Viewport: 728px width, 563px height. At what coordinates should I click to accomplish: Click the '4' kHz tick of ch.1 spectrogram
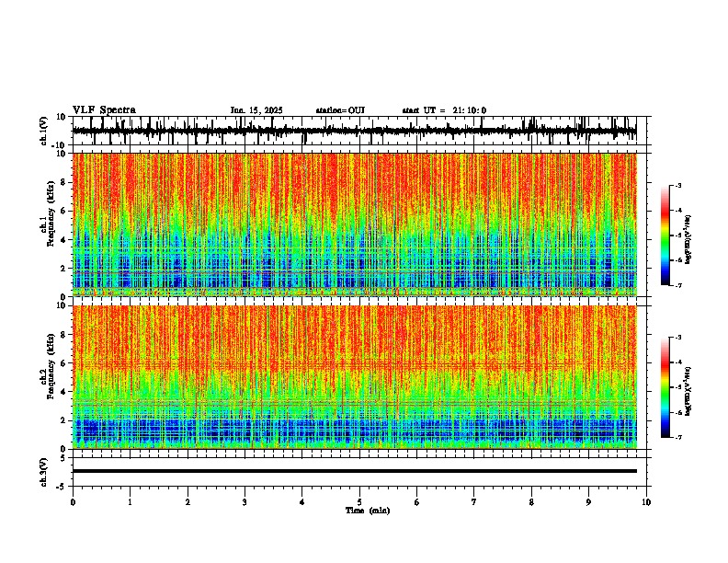click(63, 240)
